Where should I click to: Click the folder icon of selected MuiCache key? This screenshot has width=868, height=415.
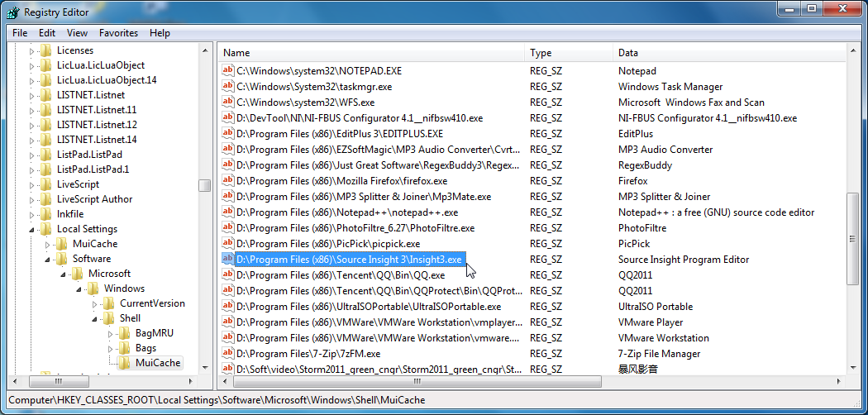(x=125, y=363)
